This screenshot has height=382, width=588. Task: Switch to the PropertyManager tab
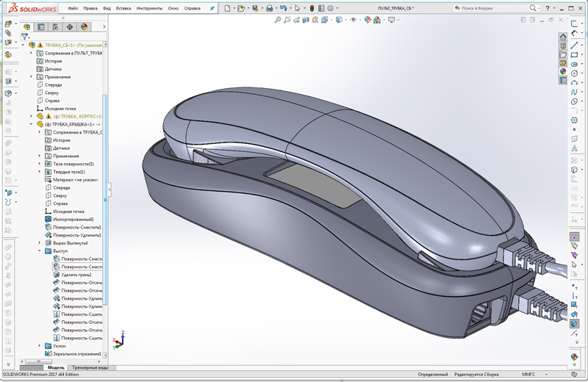point(41,26)
